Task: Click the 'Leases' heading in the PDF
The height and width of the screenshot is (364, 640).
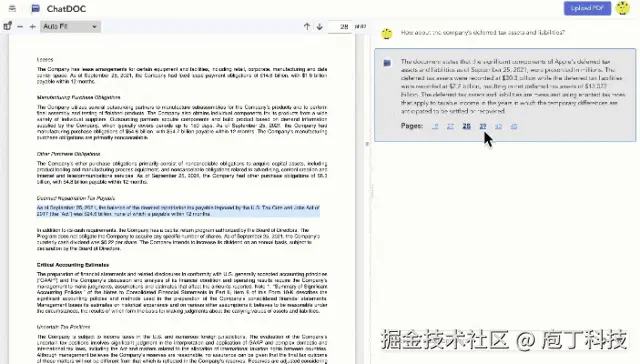Action: 45,60
